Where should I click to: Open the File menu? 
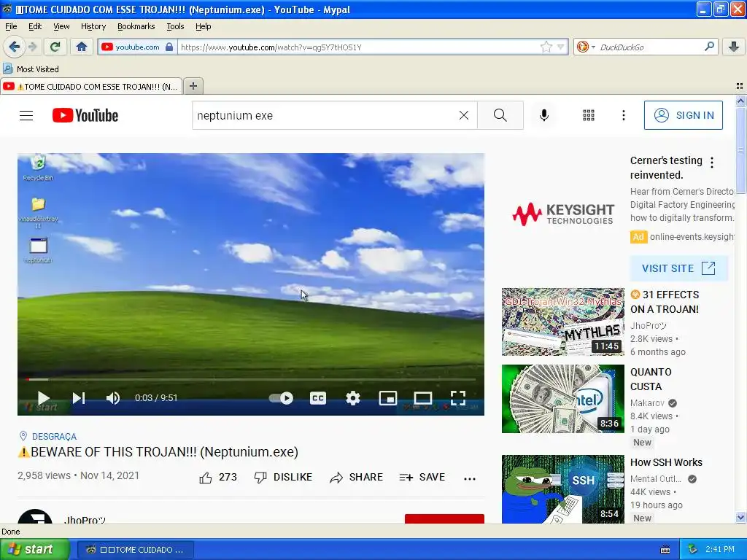pos(11,26)
